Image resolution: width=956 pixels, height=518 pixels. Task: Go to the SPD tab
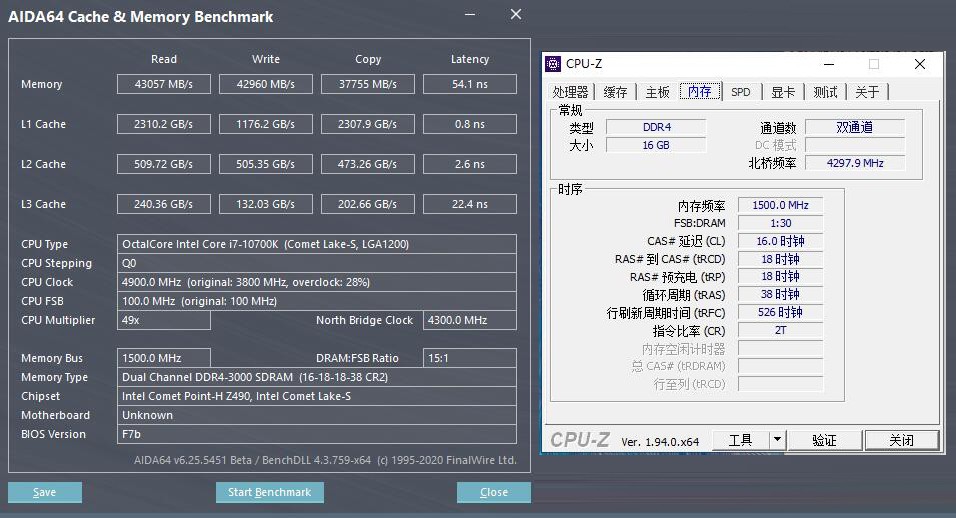click(740, 92)
